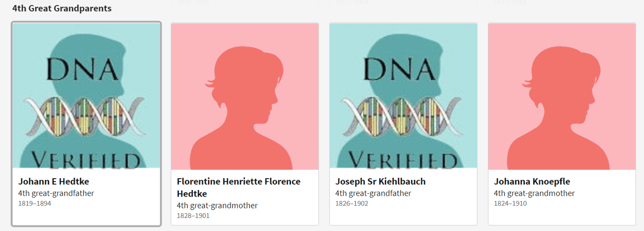The height and width of the screenshot is (231, 644).
Task: Open Johann E Hedtke's DNA Verified photo
Action: [86, 96]
